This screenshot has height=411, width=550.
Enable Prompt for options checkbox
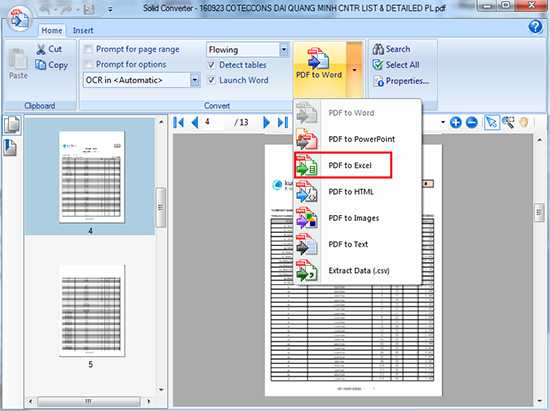88,64
